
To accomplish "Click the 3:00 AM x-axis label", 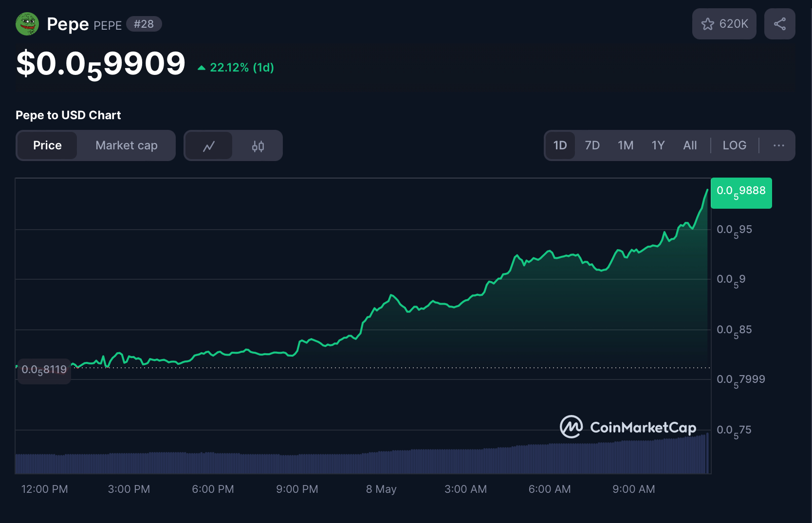I will click(x=465, y=489).
